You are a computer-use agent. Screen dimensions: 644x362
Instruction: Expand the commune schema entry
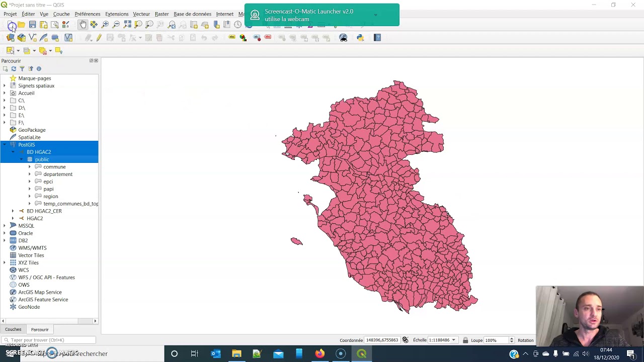(29, 167)
